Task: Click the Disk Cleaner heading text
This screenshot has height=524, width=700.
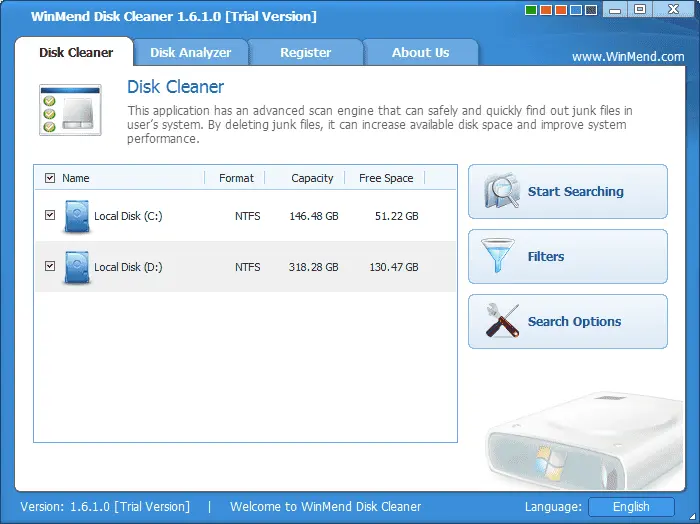Action: [x=175, y=87]
